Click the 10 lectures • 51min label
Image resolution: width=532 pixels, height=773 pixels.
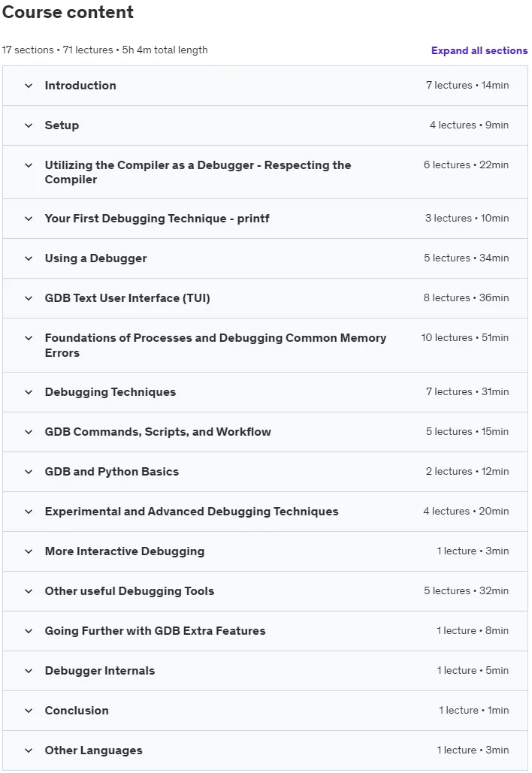[x=464, y=338]
